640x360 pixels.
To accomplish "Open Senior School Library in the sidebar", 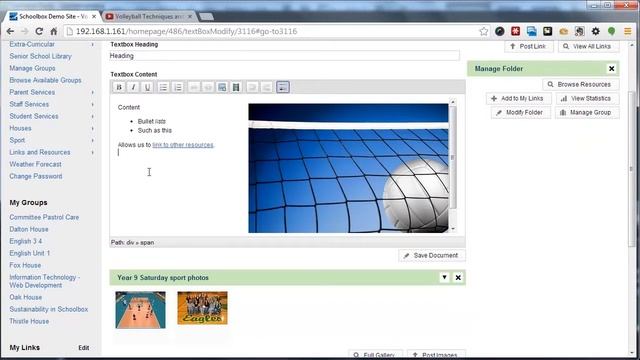I will (x=40, y=56).
